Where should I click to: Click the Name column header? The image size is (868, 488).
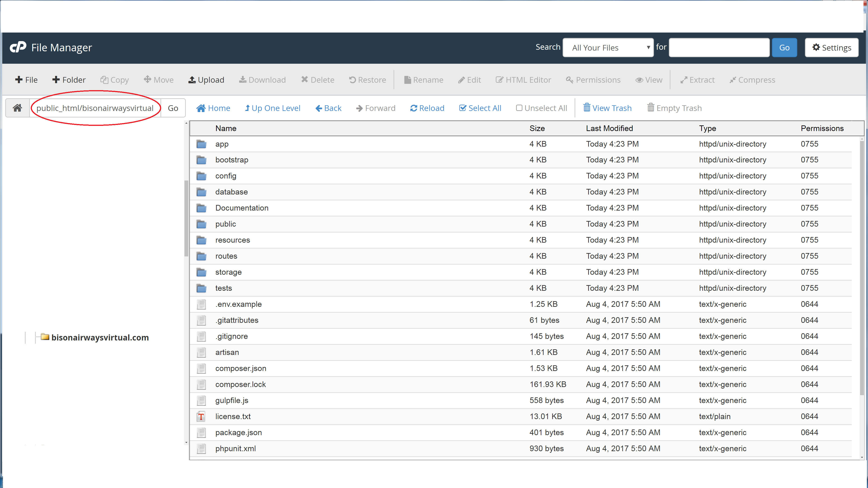[x=226, y=128]
